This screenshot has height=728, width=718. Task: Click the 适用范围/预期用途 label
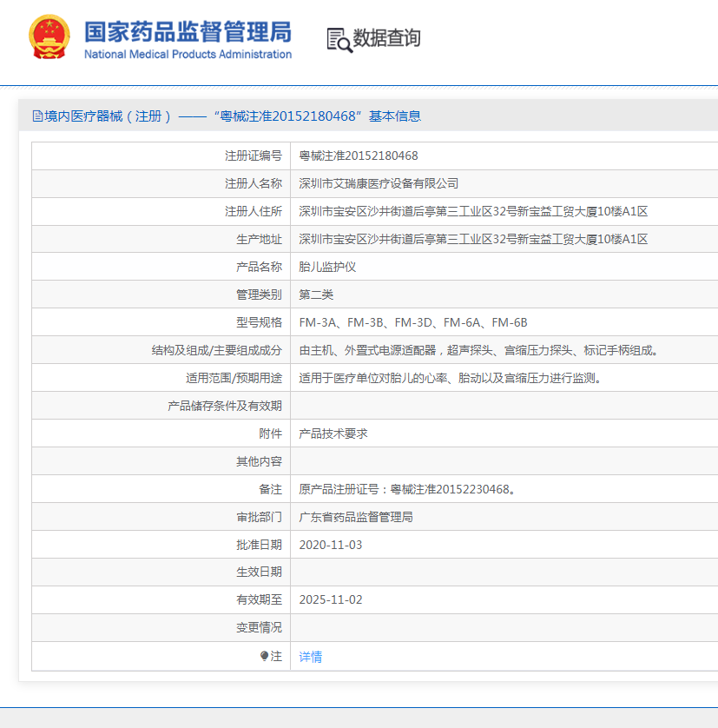point(234,379)
